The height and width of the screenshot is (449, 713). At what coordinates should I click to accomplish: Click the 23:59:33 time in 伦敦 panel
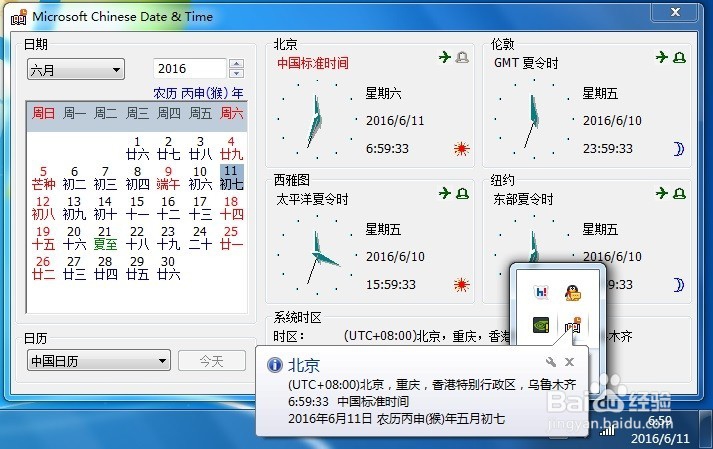(608, 148)
